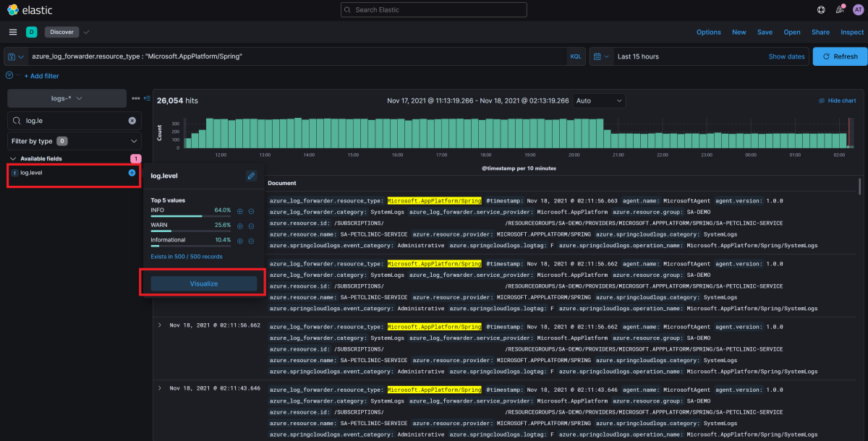The height and width of the screenshot is (441, 868).
Task: Expand the Filter by type dropdown
Action: [74, 141]
